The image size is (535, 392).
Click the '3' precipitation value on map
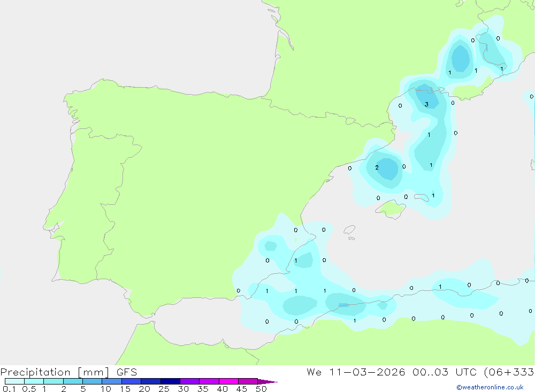pyautogui.click(x=426, y=104)
